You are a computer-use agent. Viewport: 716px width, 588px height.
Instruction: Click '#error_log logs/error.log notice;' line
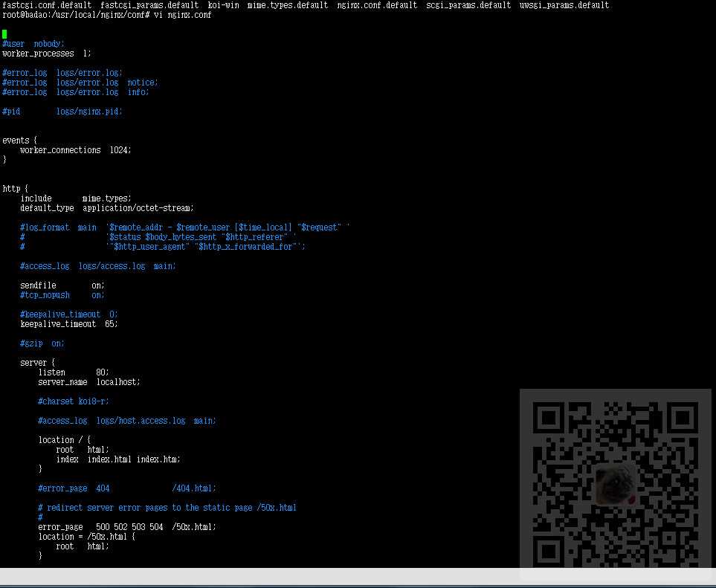[x=80, y=83]
